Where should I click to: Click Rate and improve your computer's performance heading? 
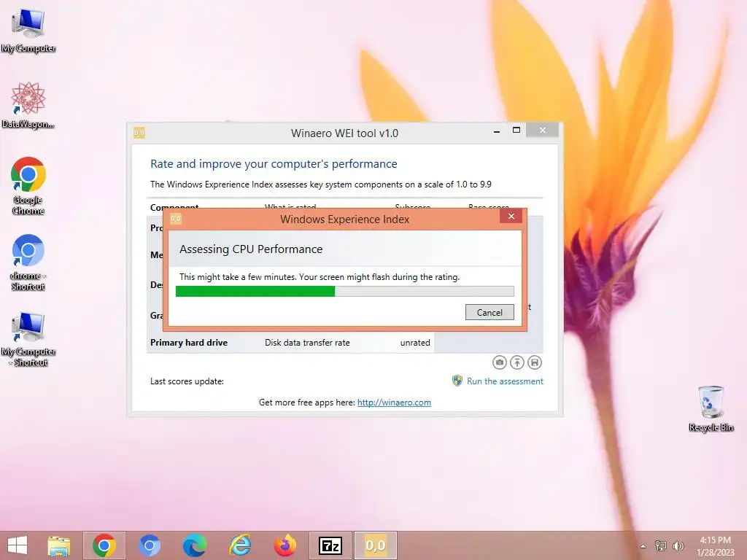click(x=274, y=164)
